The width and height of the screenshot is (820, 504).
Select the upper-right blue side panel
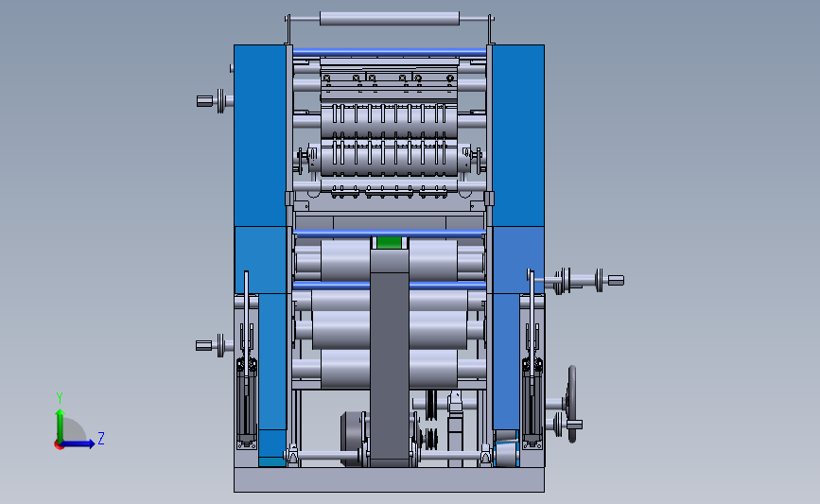(x=517, y=135)
